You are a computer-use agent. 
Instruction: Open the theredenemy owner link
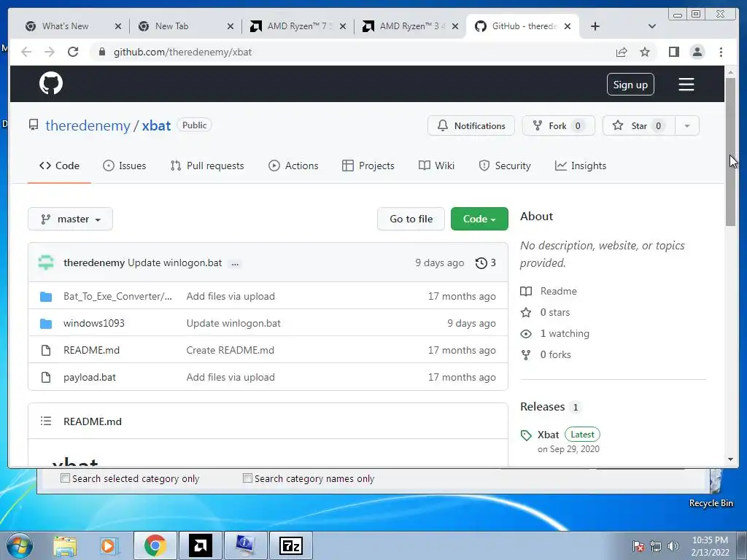[88, 125]
